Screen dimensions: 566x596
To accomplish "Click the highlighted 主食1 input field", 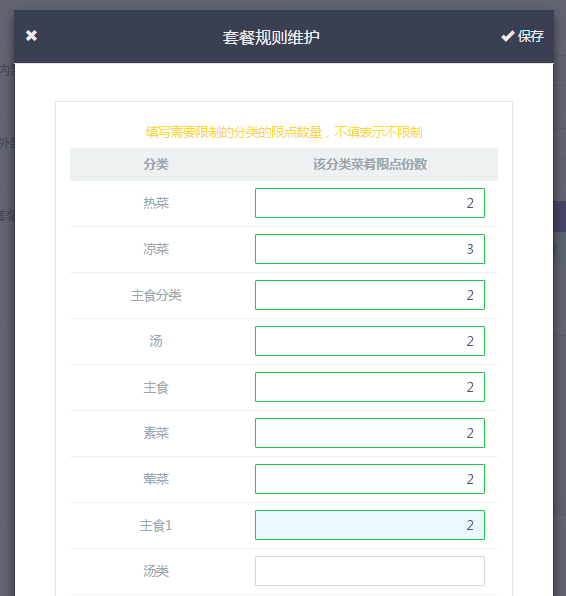I will pos(370,525).
